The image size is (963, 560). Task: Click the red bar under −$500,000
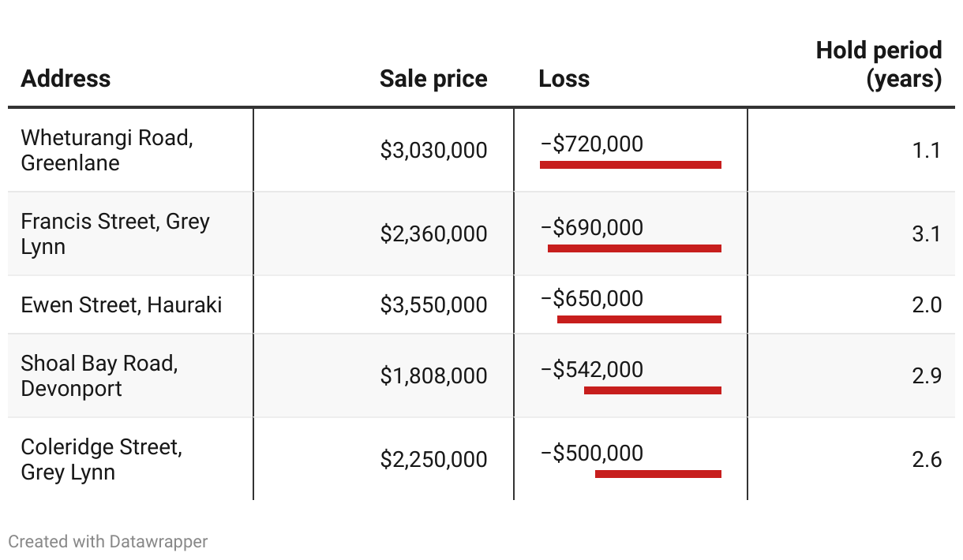coord(658,474)
